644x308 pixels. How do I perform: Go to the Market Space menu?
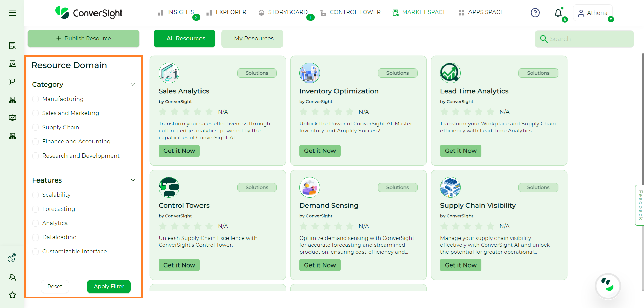coord(424,12)
